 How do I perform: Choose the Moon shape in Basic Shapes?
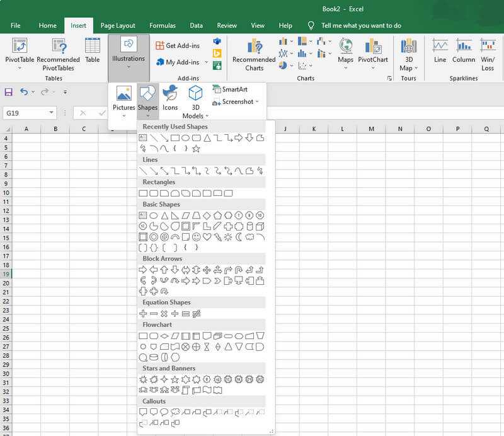(x=239, y=238)
